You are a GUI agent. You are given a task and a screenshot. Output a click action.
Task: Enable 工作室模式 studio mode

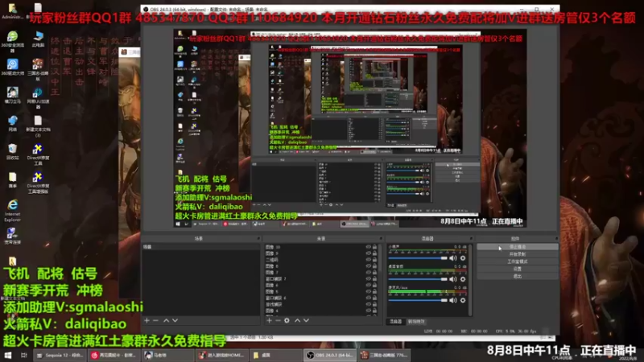517,261
